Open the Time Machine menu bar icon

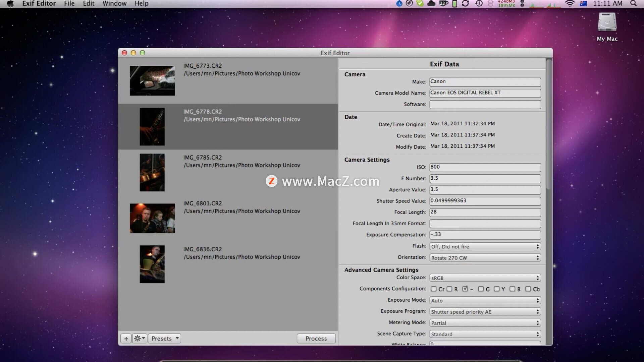click(x=479, y=3)
